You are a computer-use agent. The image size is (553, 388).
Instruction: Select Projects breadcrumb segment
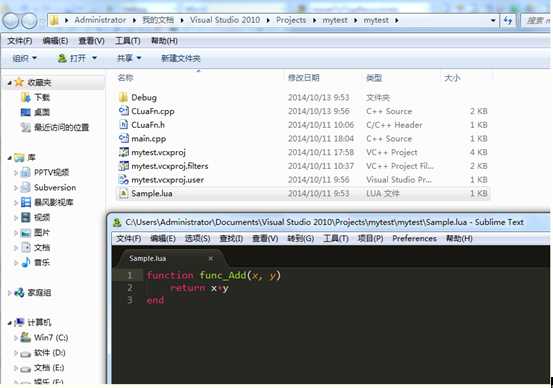291,20
